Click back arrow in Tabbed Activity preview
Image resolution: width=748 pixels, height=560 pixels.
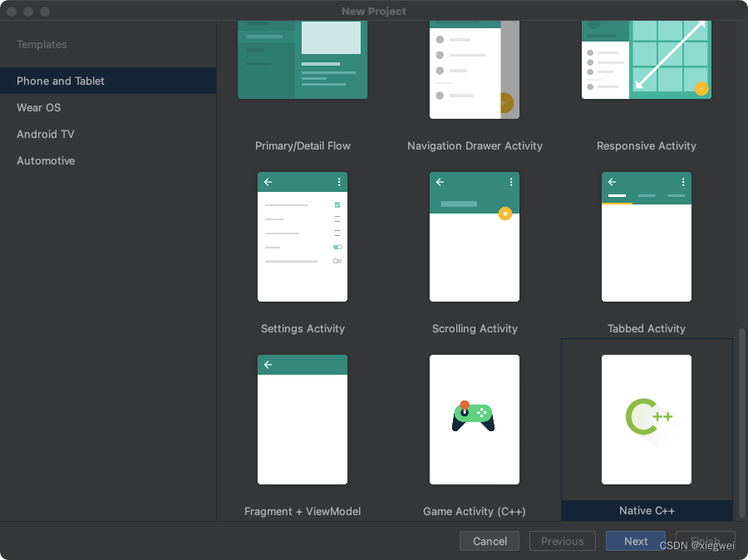[x=612, y=182]
